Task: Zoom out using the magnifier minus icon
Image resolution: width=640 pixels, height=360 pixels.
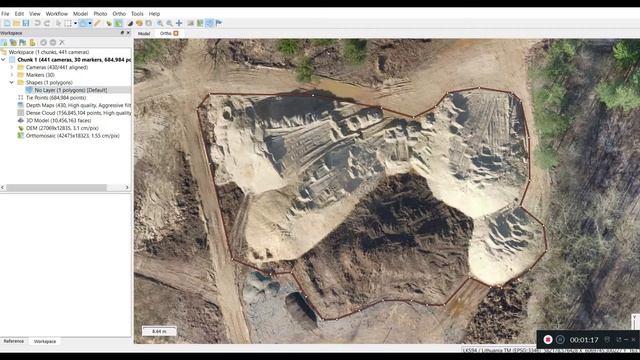Action: 169,23
